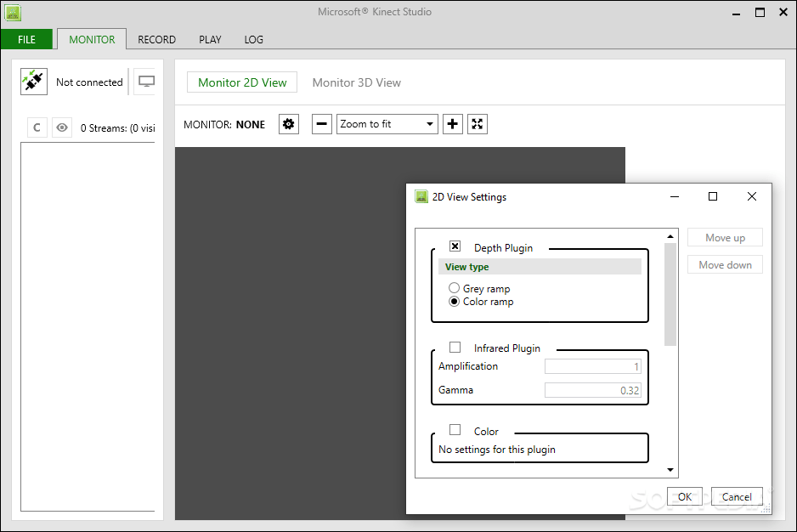This screenshot has height=532, width=797.
Task: Click the Gamma input field
Action: point(593,390)
